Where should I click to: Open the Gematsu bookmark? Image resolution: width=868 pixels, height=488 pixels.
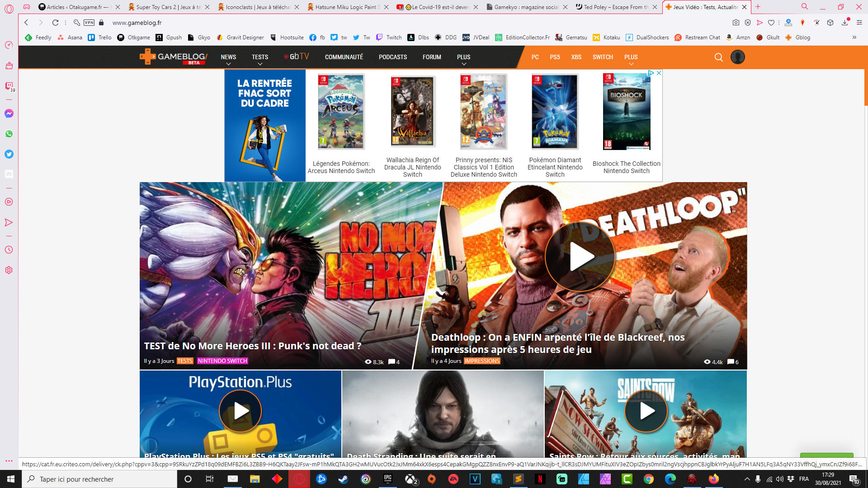(571, 38)
